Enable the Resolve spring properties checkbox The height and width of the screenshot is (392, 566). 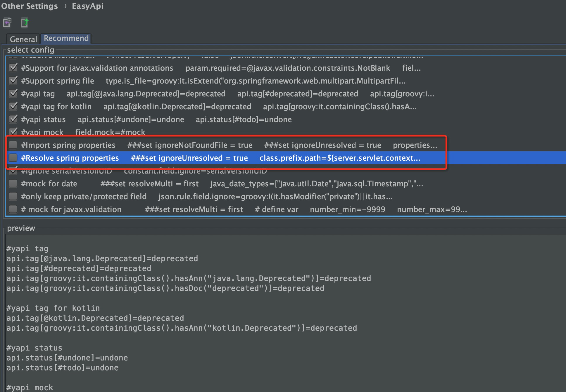13,158
